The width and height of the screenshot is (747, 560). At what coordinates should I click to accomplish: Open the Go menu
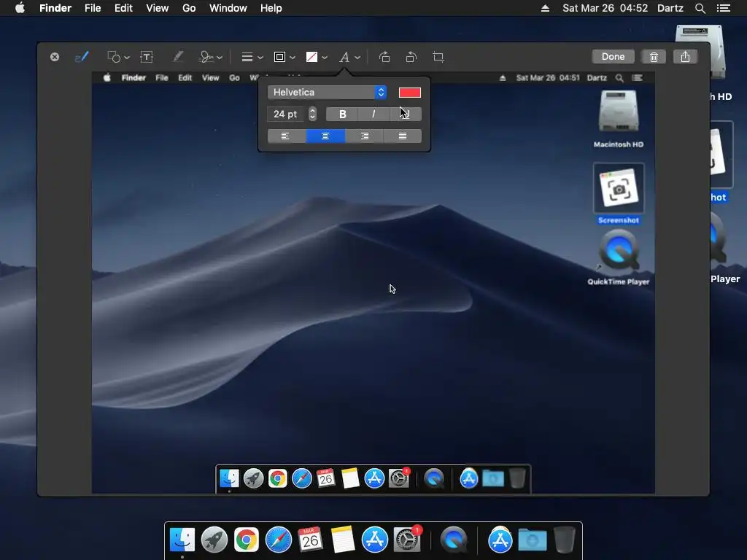189,8
